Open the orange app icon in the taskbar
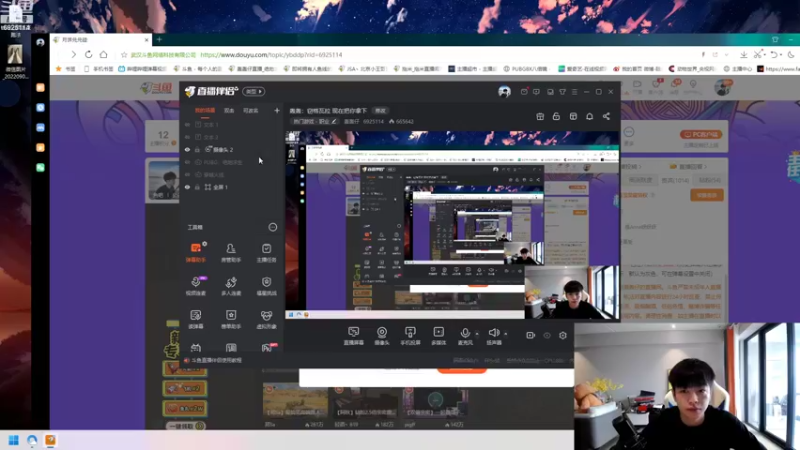The width and height of the screenshot is (800, 450). (x=51, y=440)
